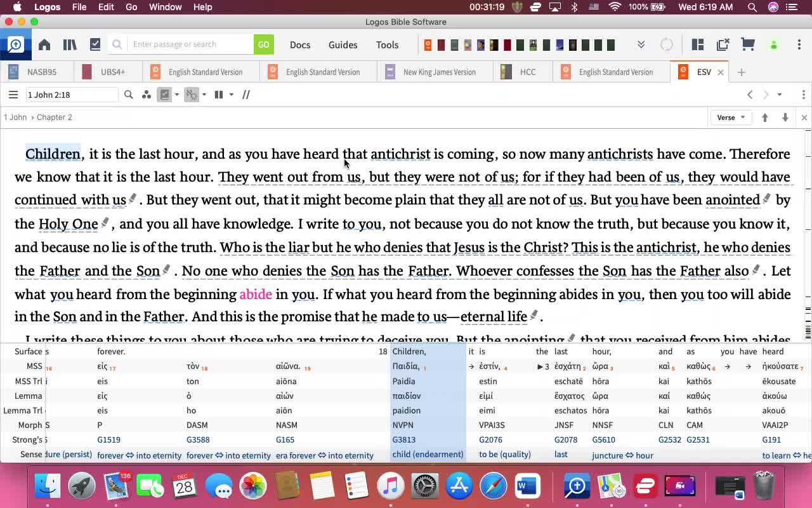Screen dimensions: 812x508
Task: Click the green GO button
Action: point(263,44)
